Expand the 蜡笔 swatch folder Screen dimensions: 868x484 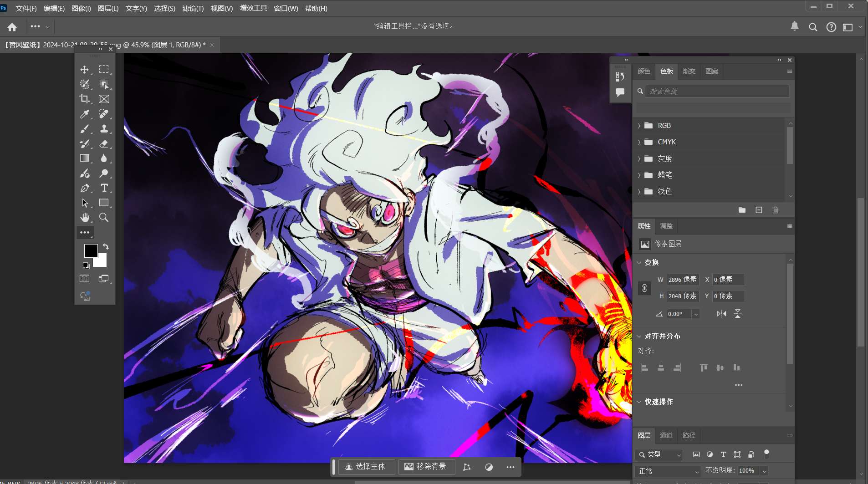pyautogui.click(x=639, y=175)
